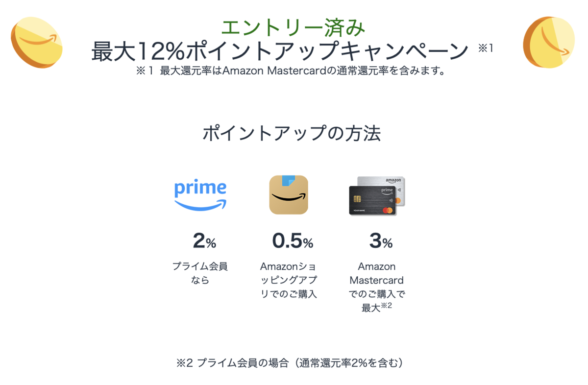Click the green エントリー済み status text
This screenshot has height=385, width=588.
point(293,28)
